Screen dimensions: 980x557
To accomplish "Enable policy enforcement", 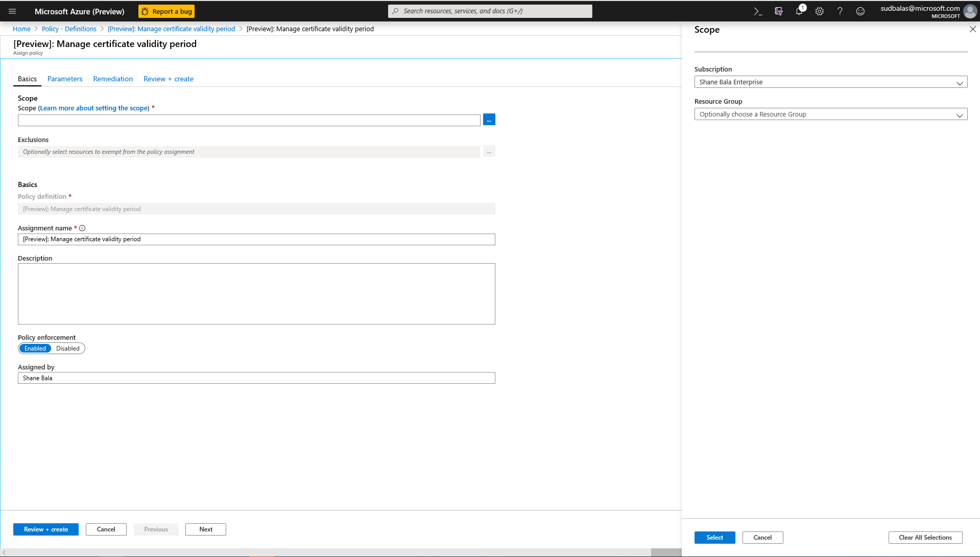I will 35,348.
